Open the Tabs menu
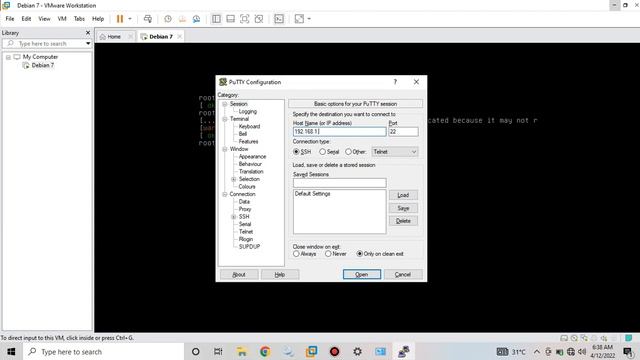Screen dimensions: 640x360 pos(79,19)
